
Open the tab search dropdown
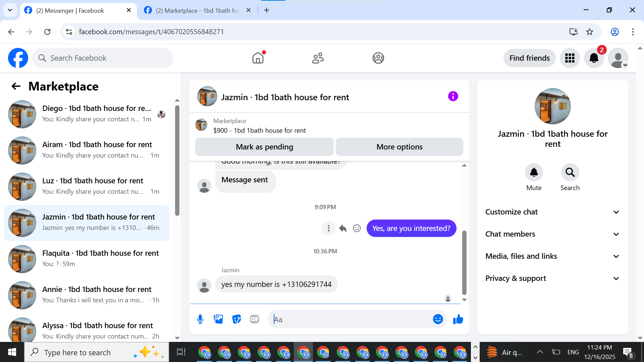10,10
